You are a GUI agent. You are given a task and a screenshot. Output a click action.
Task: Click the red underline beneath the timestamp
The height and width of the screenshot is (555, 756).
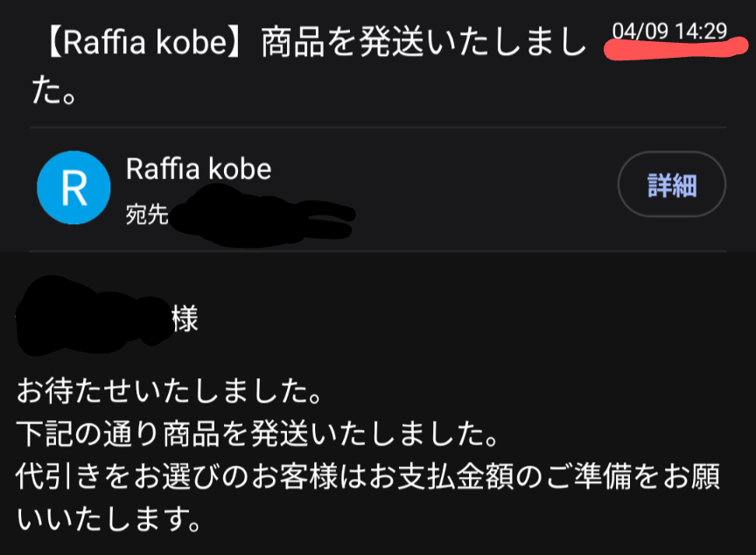click(x=676, y=50)
